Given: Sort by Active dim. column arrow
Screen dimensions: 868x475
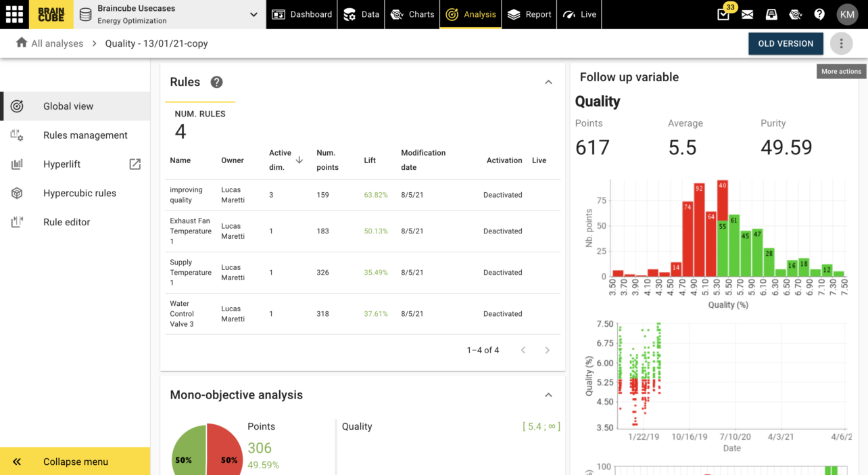Looking at the screenshot, I should tap(299, 160).
